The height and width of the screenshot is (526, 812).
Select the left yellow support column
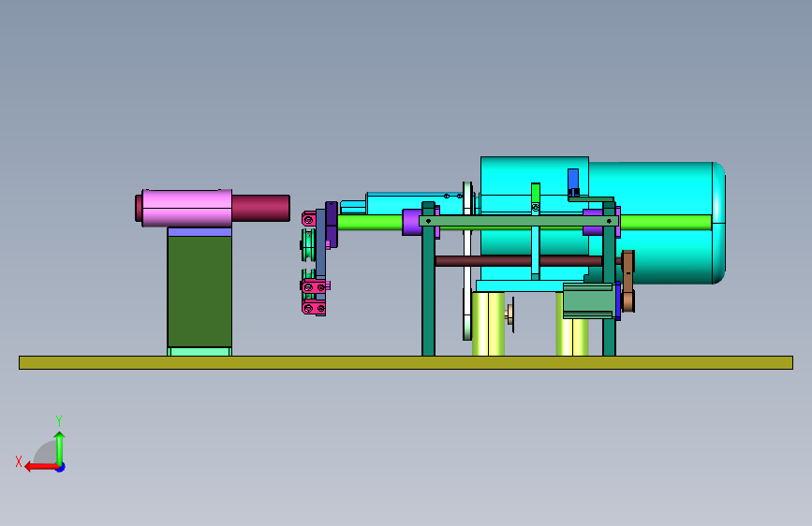point(488,324)
